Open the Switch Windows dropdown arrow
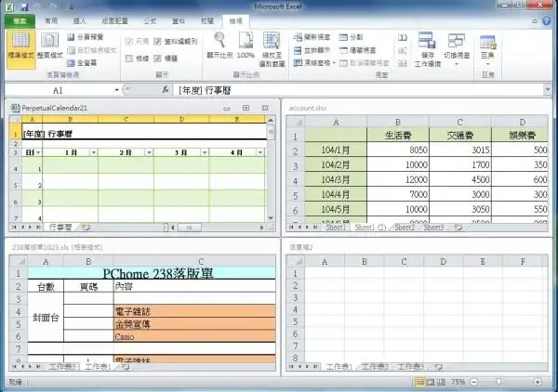 click(457, 64)
